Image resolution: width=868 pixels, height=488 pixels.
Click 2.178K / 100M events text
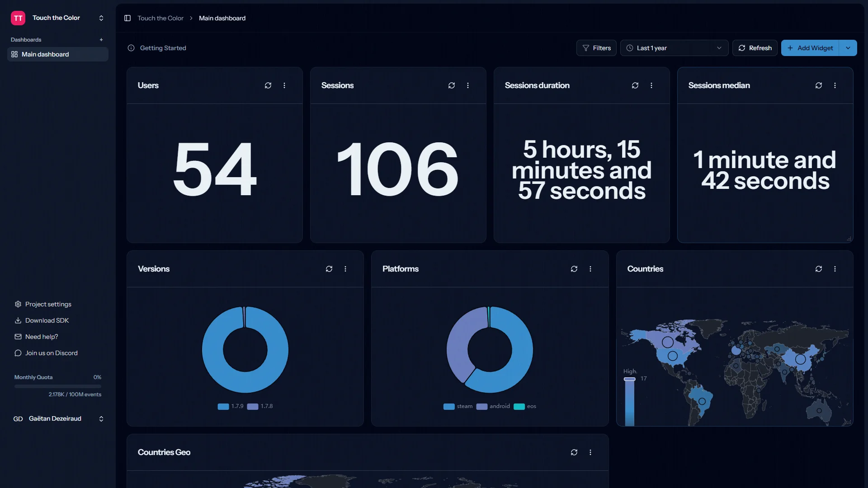75,394
